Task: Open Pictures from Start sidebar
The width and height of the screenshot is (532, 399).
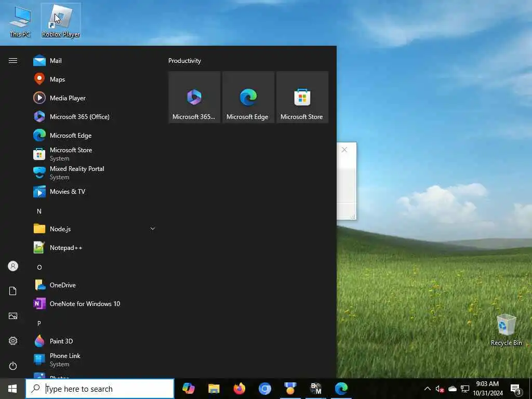Action: 13,316
